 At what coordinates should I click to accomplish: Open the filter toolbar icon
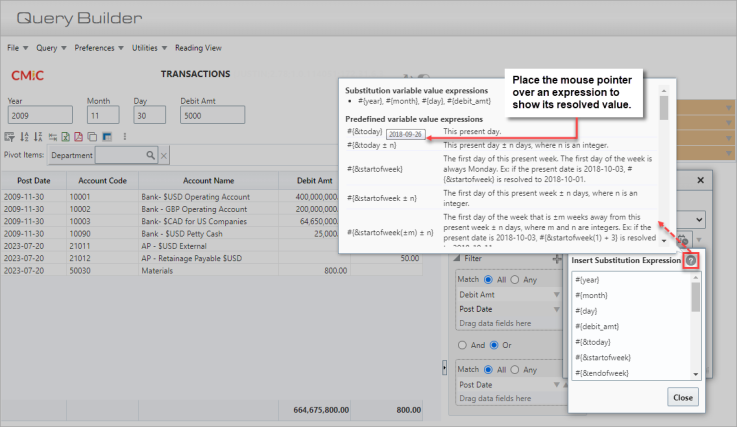tap(9, 137)
